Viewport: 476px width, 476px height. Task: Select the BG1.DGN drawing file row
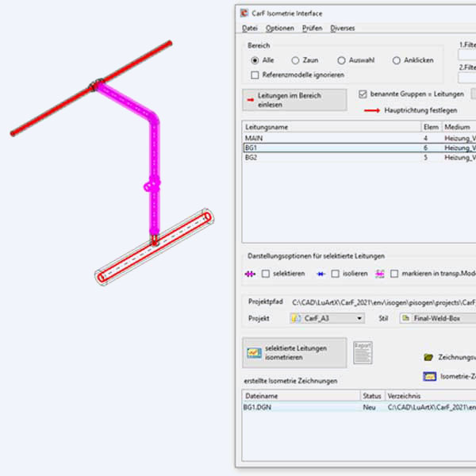coord(359,408)
